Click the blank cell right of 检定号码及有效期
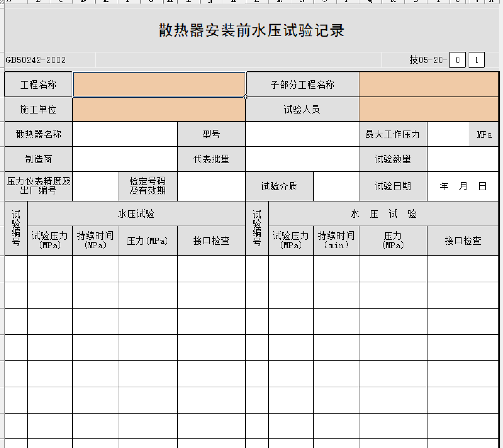The width and height of the screenshot is (503, 448). point(211,186)
